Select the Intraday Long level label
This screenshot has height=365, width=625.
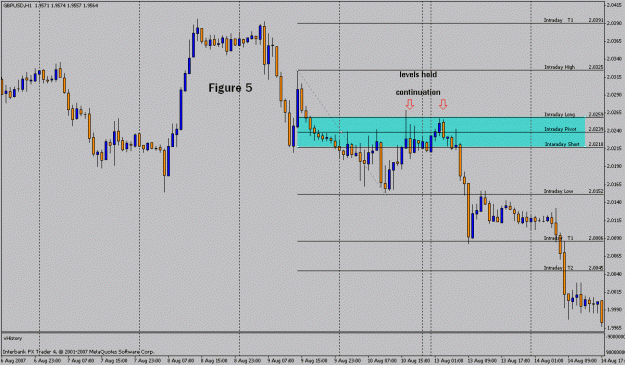560,115
